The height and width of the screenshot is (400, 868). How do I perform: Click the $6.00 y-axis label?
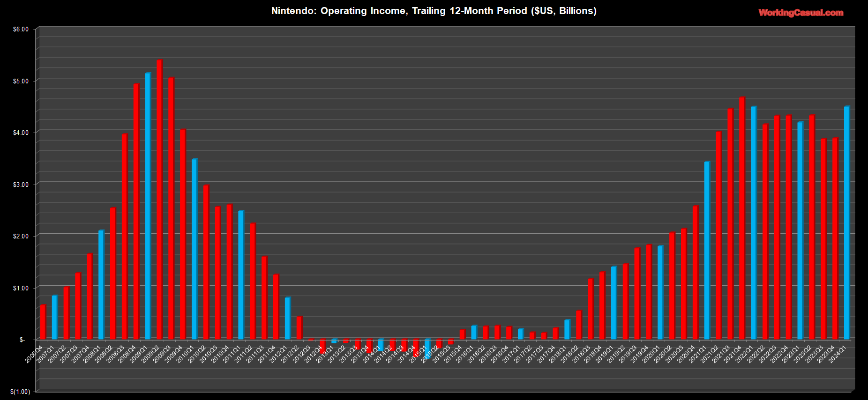point(21,29)
